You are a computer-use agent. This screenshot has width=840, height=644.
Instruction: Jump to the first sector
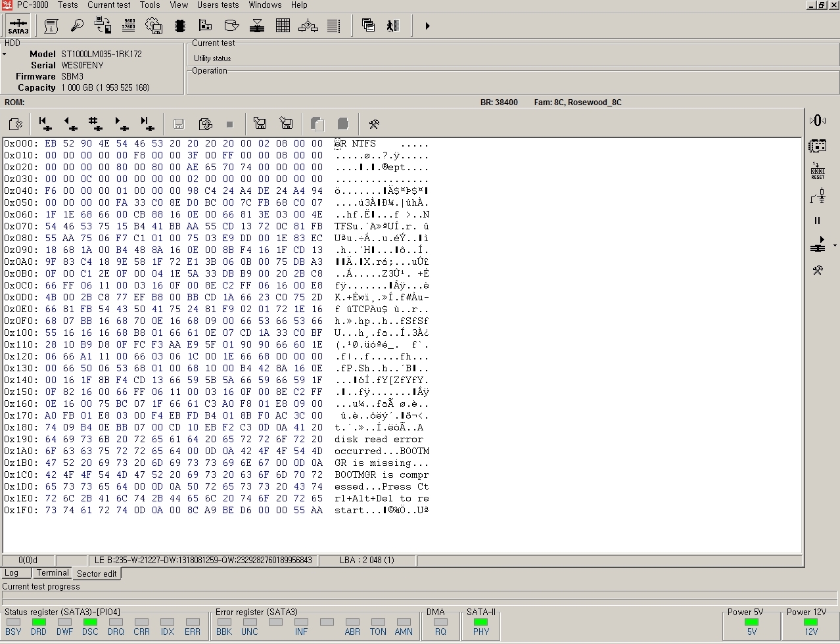pyautogui.click(x=45, y=124)
